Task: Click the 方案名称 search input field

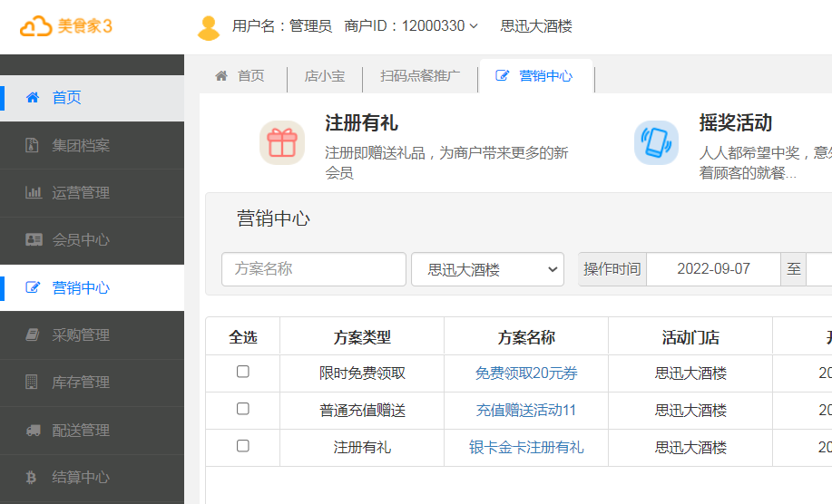Action: point(313,269)
